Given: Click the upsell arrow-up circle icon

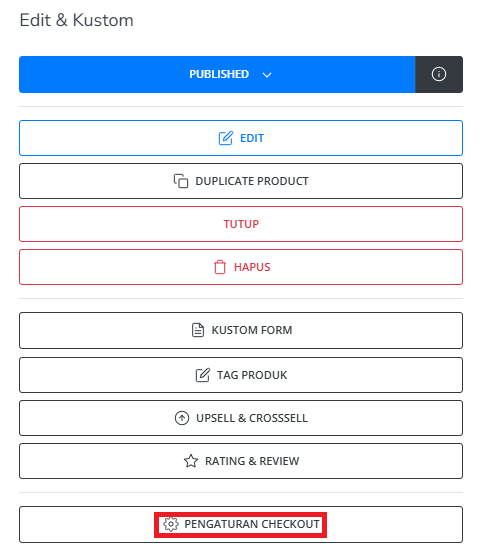Looking at the screenshot, I should point(182,418).
